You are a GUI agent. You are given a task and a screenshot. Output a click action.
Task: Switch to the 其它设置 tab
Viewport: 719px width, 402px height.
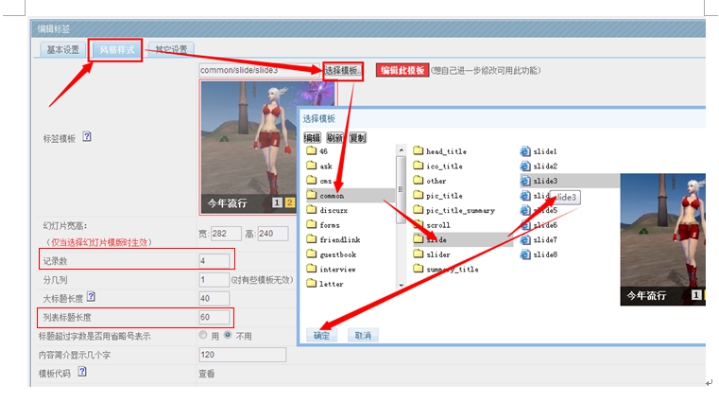tap(170, 49)
